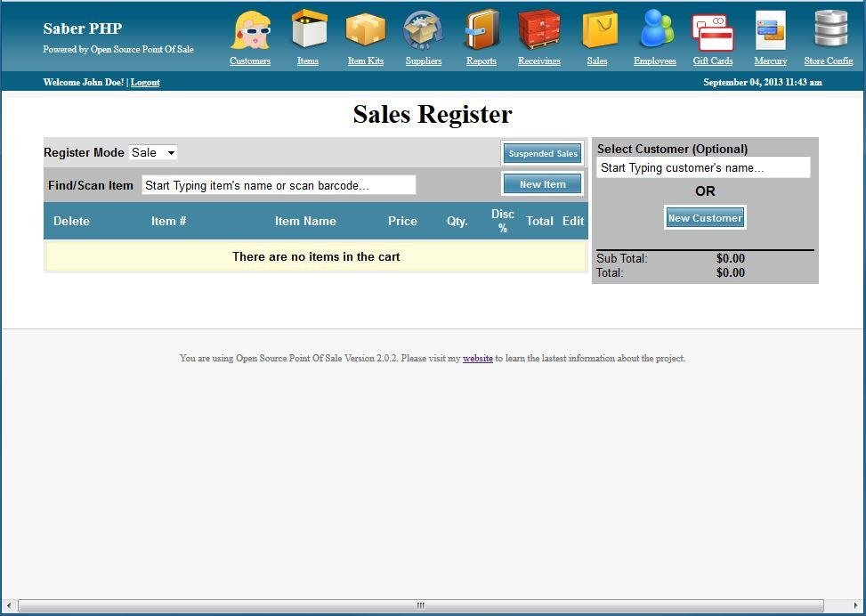Visit the project website link
This screenshot has width=866, height=616.
pyautogui.click(x=478, y=358)
